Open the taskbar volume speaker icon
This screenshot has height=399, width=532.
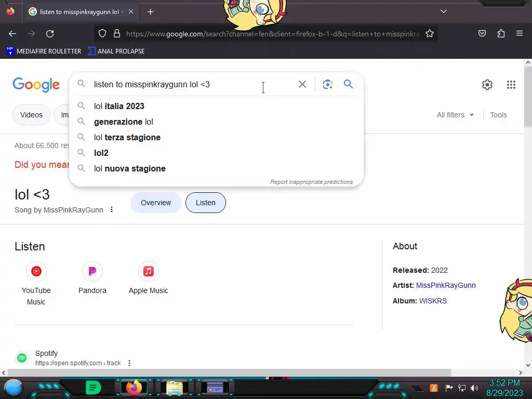[x=474, y=388]
